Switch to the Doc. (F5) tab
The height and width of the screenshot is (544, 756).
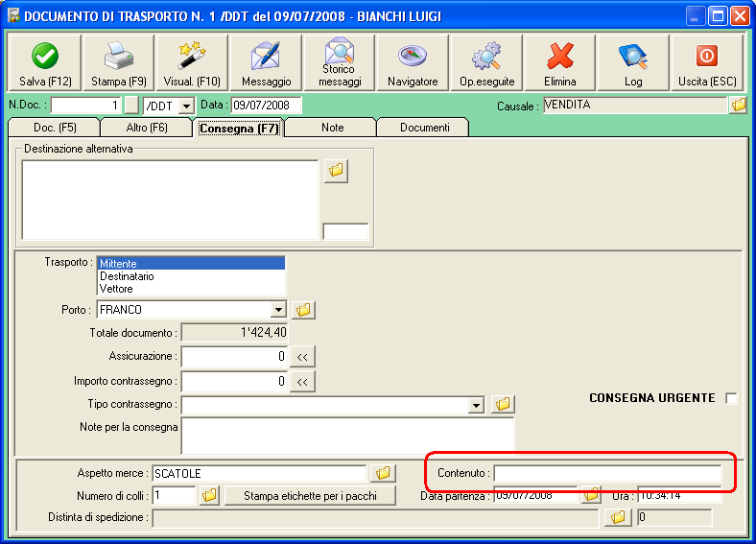click(x=55, y=128)
